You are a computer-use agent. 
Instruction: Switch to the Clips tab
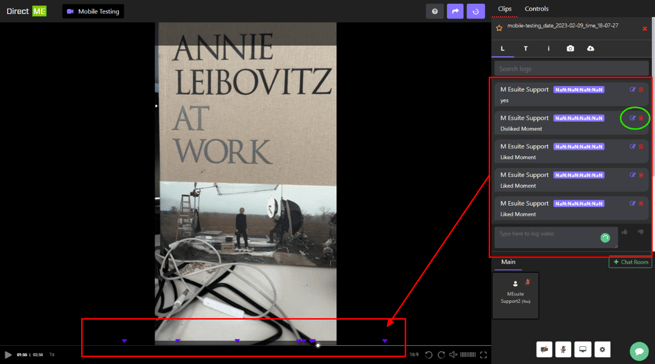tap(504, 9)
